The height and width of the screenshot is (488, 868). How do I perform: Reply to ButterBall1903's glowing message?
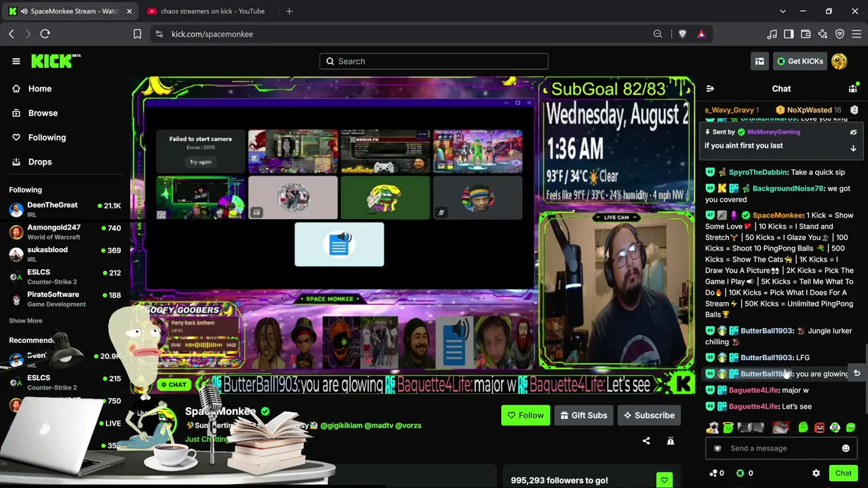tap(856, 373)
